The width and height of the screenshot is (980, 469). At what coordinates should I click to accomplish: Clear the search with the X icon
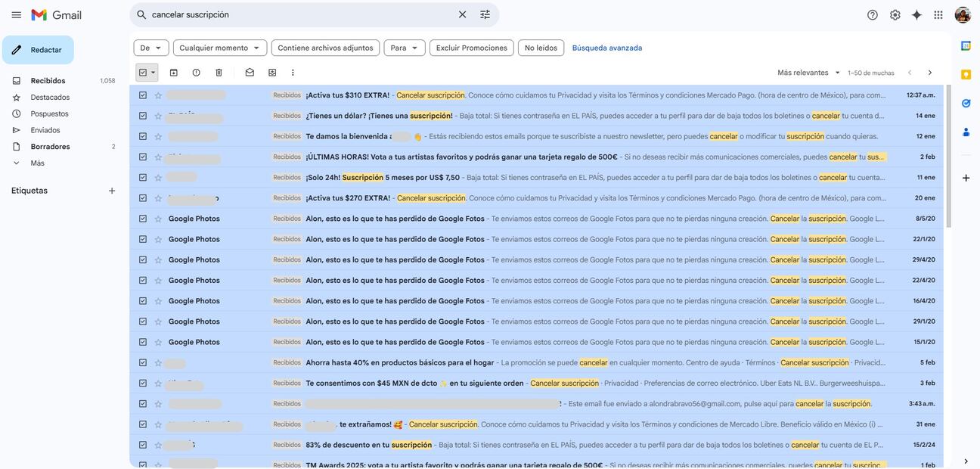click(x=463, y=15)
